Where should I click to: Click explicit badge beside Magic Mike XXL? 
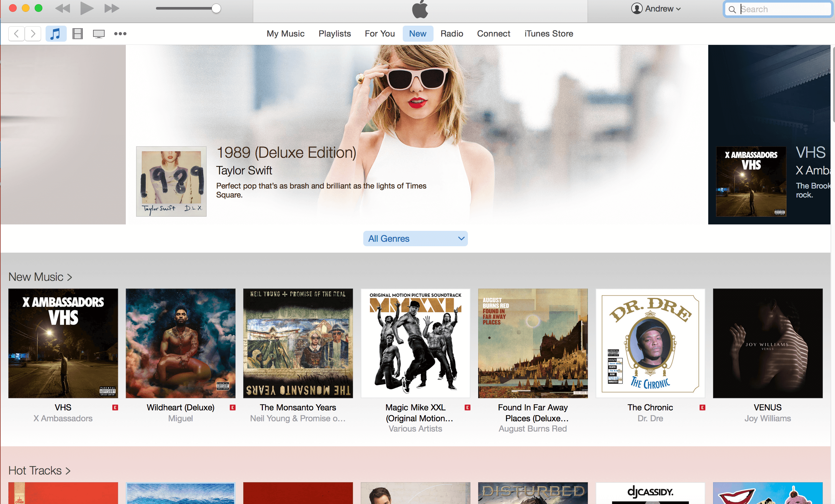pyautogui.click(x=467, y=407)
